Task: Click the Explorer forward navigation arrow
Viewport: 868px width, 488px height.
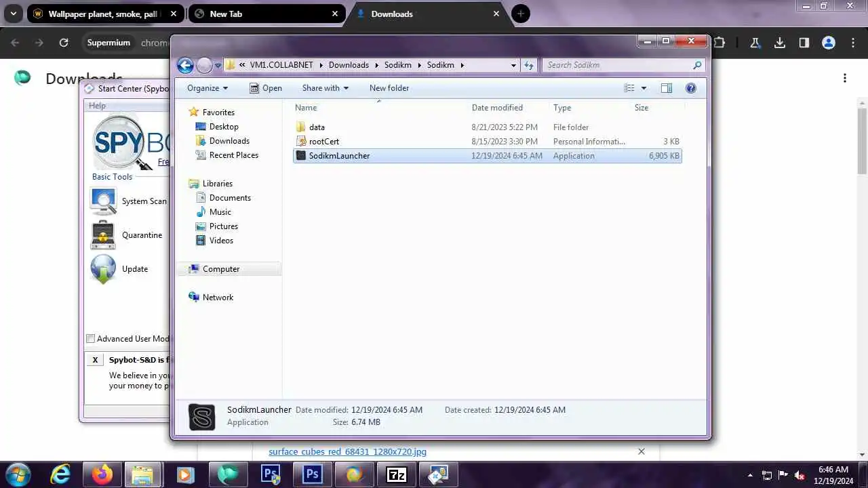Action: (204, 65)
